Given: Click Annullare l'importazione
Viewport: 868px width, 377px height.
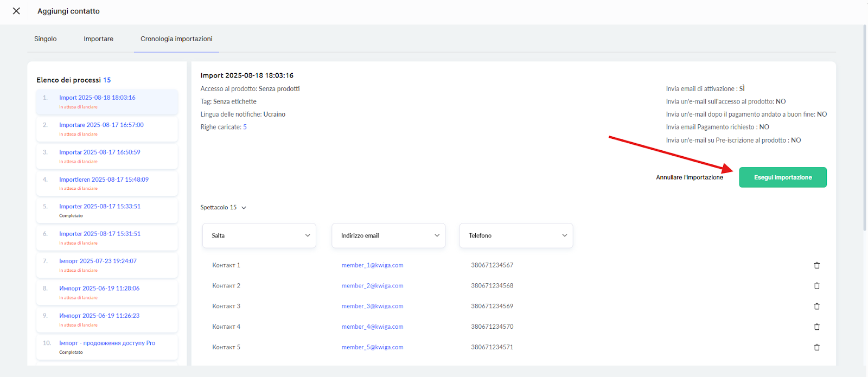Looking at the screenshot, I should [x=689, y=177].
